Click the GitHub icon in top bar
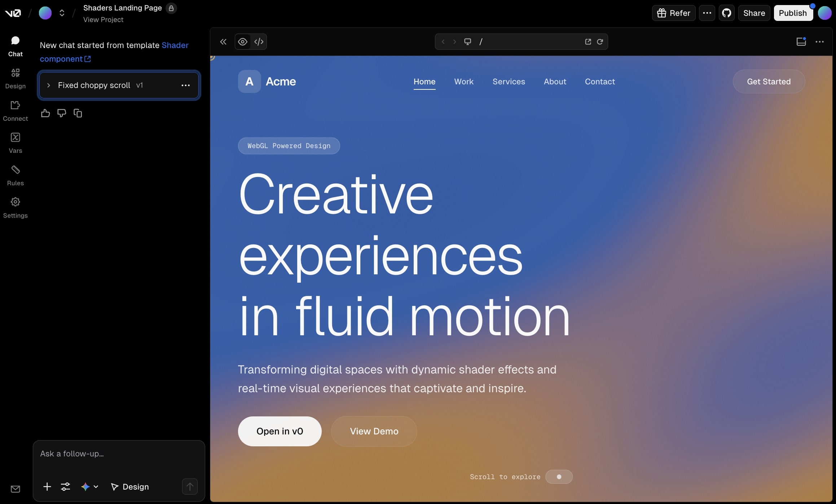This screenshot has height=504, width=836. click(x=726, y=13)
